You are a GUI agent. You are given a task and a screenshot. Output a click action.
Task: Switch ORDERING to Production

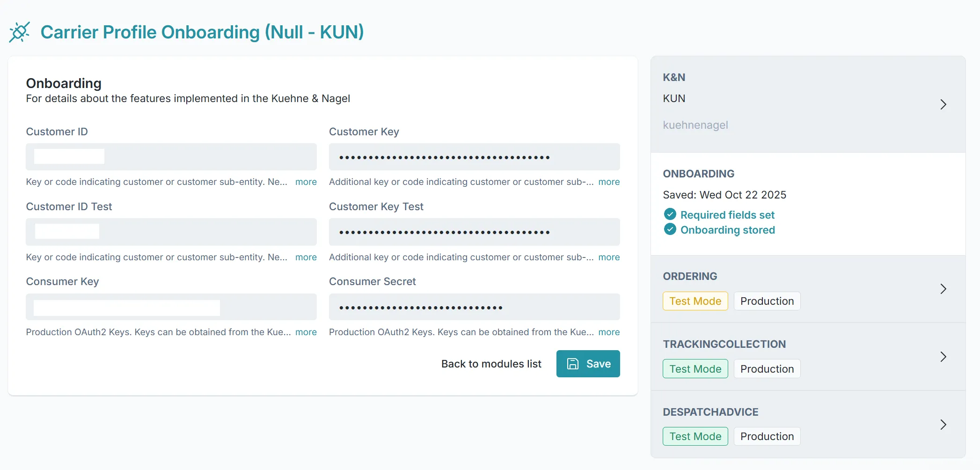[x=767, y=301]
